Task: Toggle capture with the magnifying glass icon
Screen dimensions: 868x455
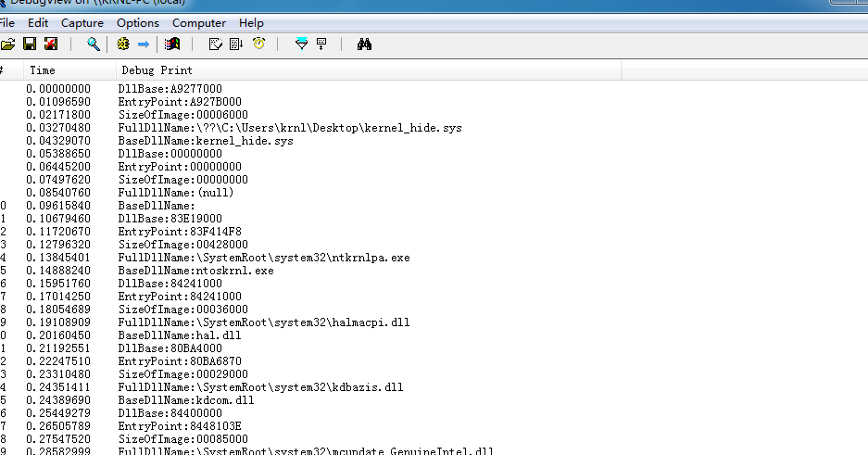Action: (x=94, y=44)
